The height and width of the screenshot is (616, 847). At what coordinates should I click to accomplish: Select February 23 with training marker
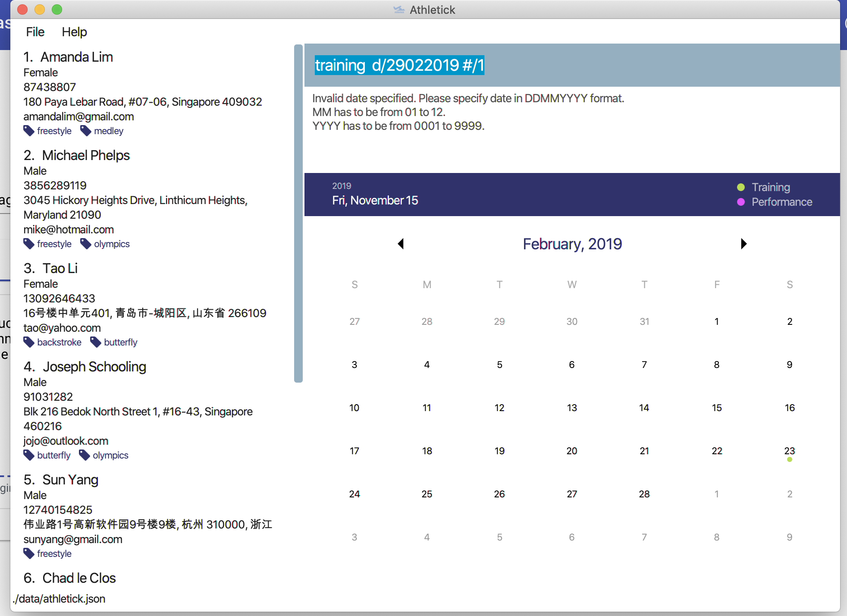(x=789, y=451)
